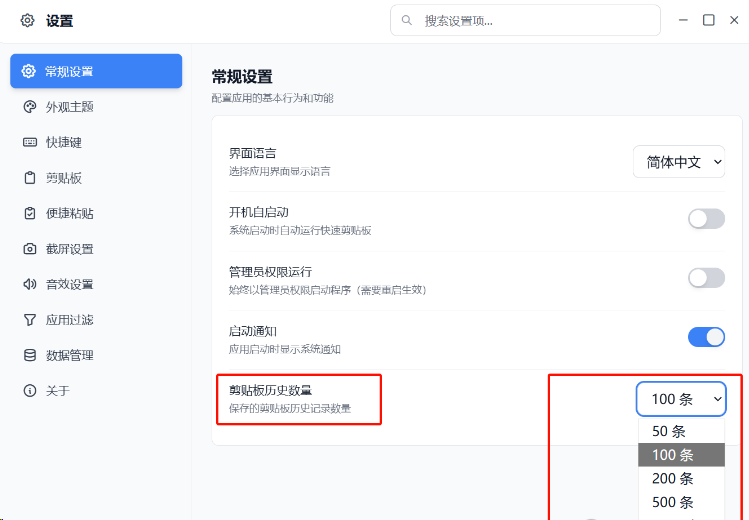Go to the 截屏设置 page

pyautogui.click(x=96, y=249)
